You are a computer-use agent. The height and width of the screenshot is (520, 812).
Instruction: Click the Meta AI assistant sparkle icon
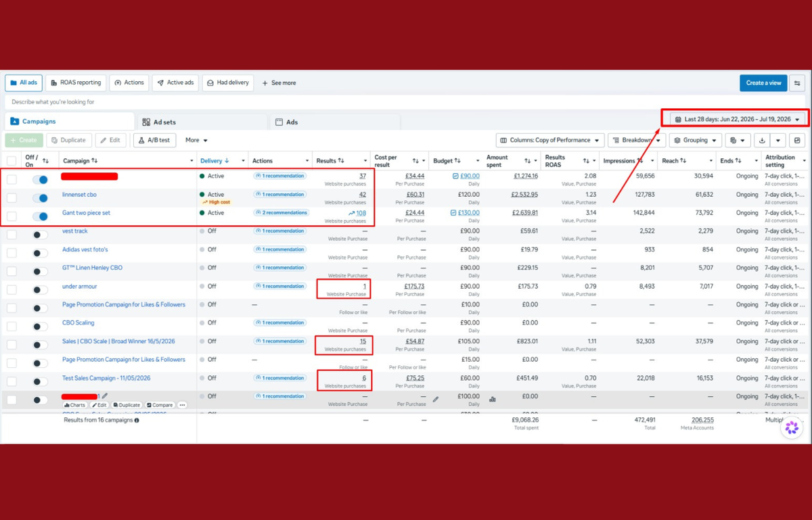click(x=791, y=427)
